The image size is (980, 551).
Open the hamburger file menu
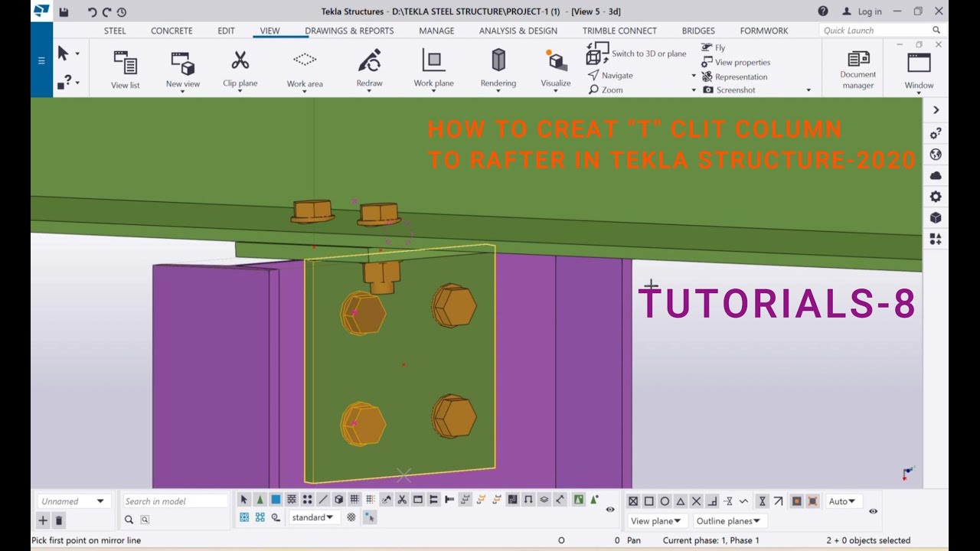[x=41, y=60]
